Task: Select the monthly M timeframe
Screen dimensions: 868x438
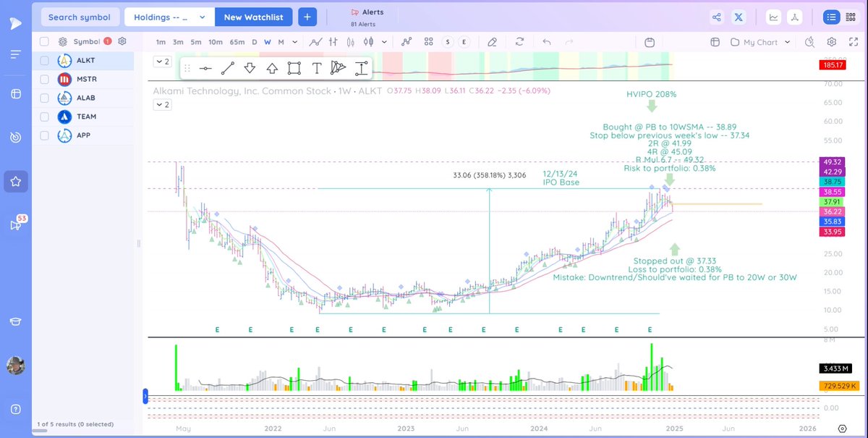Action: click(x=281, y=42)
